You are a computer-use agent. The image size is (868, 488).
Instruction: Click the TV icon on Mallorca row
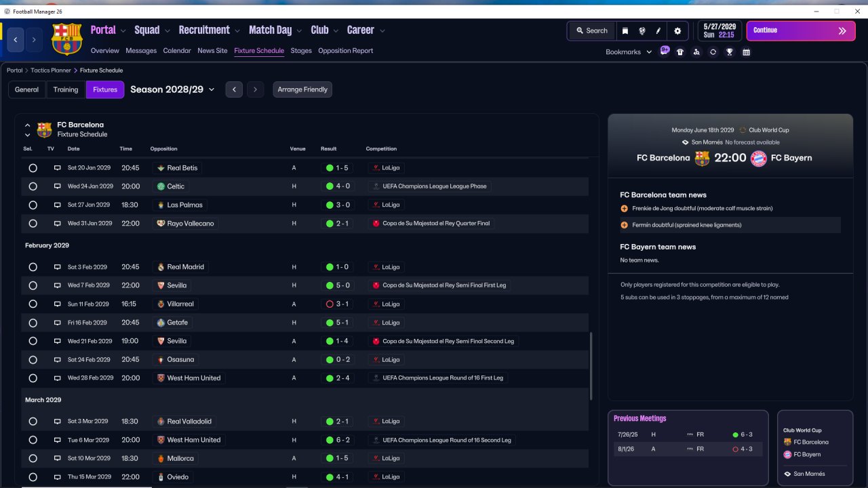coord(58,459)
